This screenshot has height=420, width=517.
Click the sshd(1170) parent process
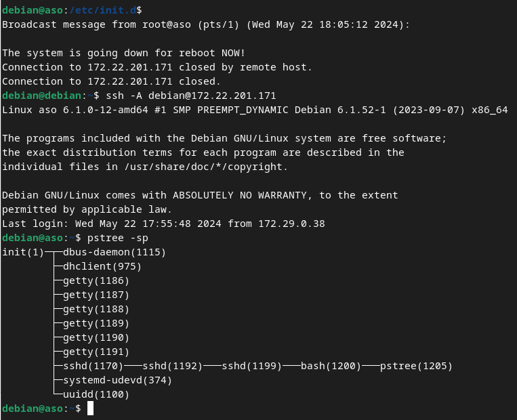96,366
